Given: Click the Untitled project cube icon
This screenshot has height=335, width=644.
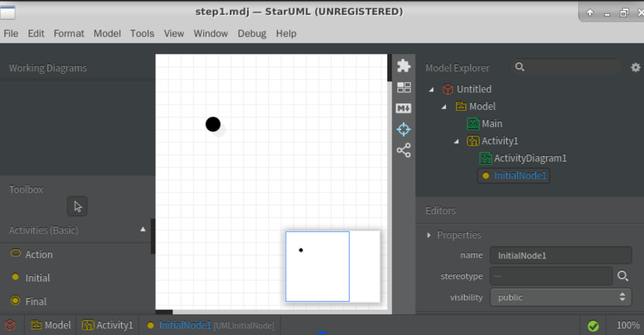Looking at the screenshot, I should pyautogui.click(x=448, y=89).
